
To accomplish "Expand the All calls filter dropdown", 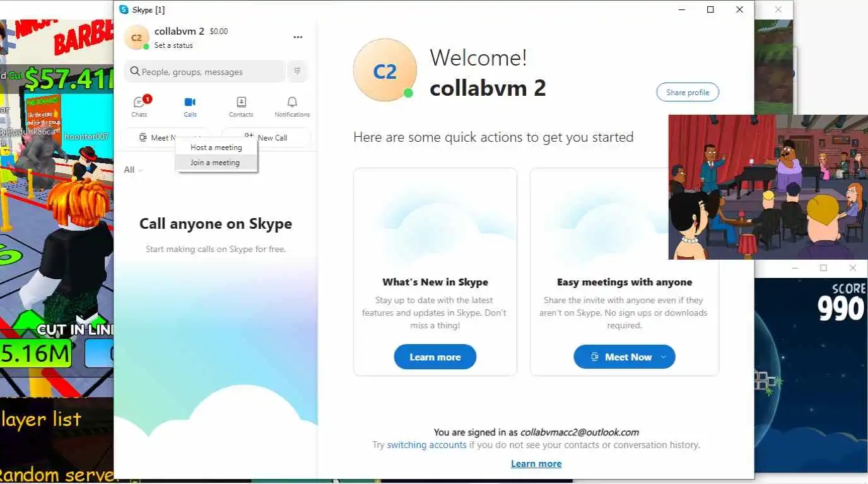I will coord(133,170).
